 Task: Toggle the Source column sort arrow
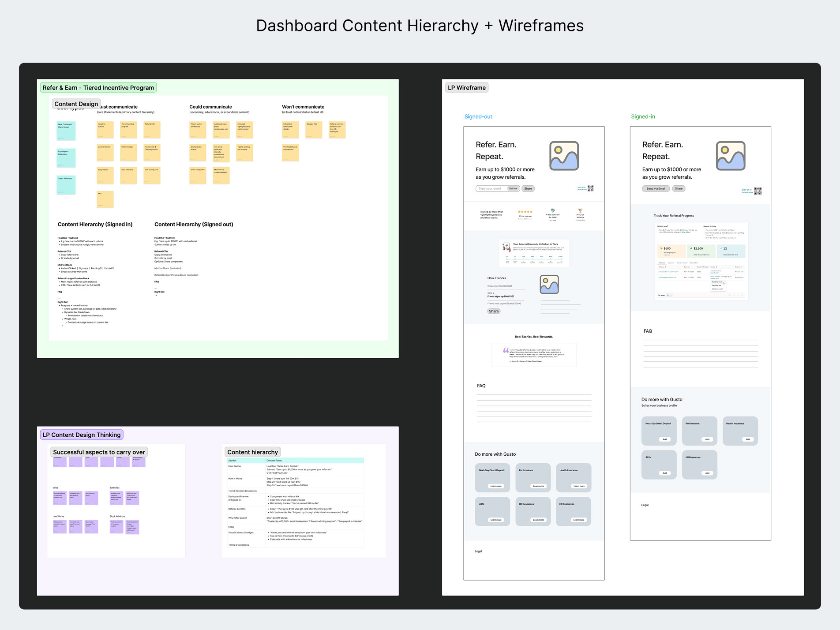pos(741,267)
